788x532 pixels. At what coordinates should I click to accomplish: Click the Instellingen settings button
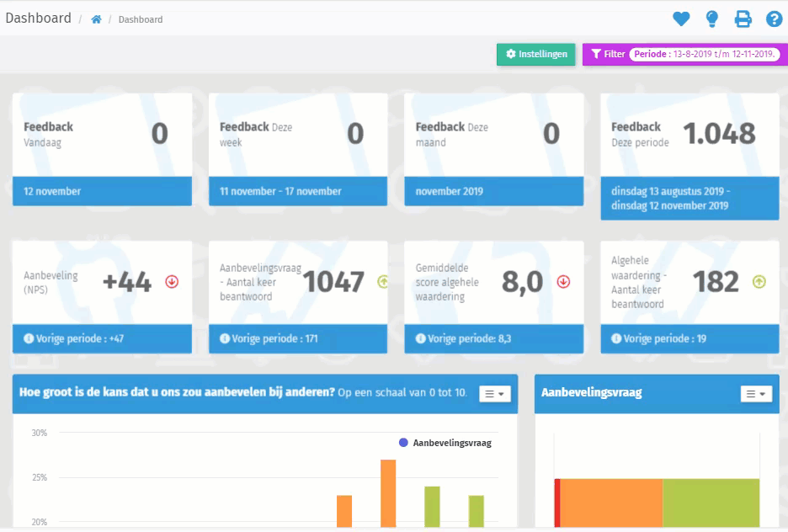pyautogui.click(x=535, y=54)
